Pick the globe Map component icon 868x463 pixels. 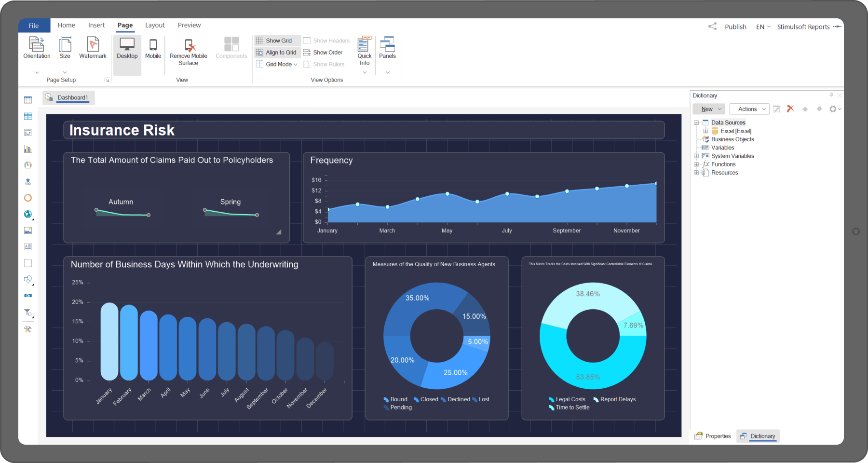point(28,214)
